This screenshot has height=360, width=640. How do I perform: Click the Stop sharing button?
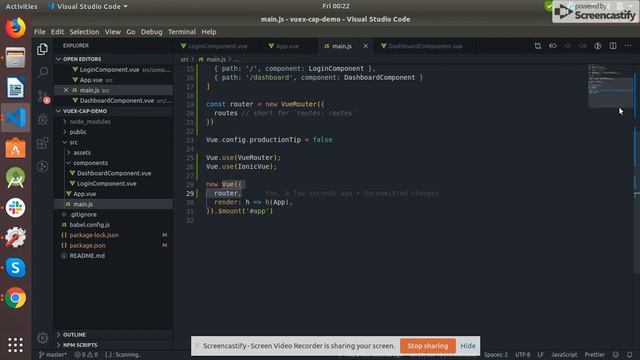427,346
